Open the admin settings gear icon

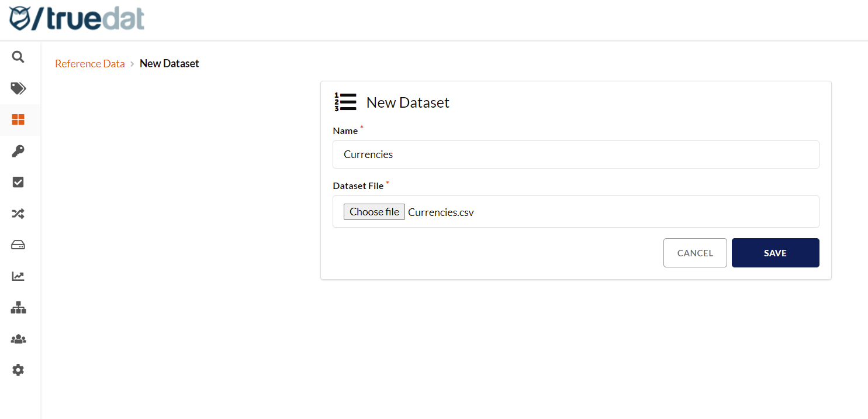pos(18,370)
